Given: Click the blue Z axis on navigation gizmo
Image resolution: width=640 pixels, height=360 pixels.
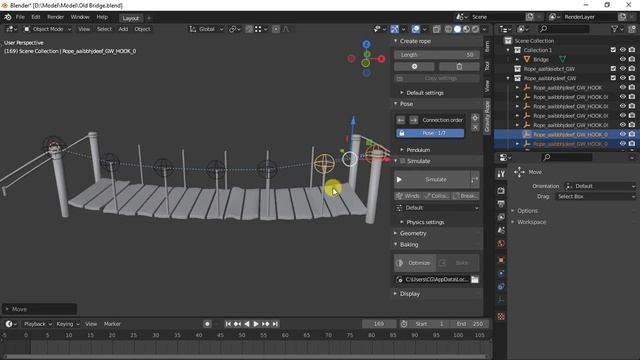Looking at the screenshot, I should pos(367,44).
